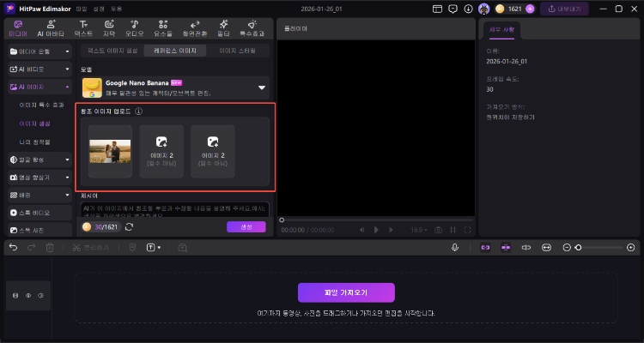Click the download circle icon in title bar
644x343 pixels.
(x=468, y=9)
